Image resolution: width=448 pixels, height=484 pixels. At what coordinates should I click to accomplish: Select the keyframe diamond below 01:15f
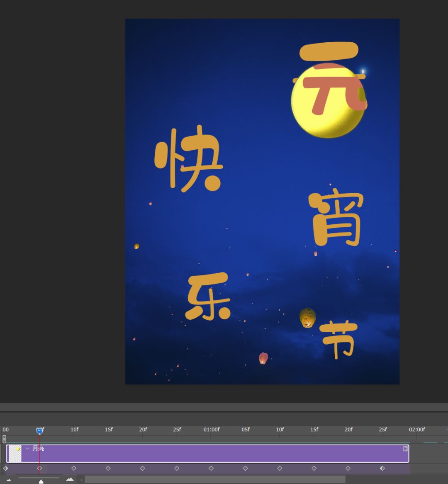click(x=314, y=468)
